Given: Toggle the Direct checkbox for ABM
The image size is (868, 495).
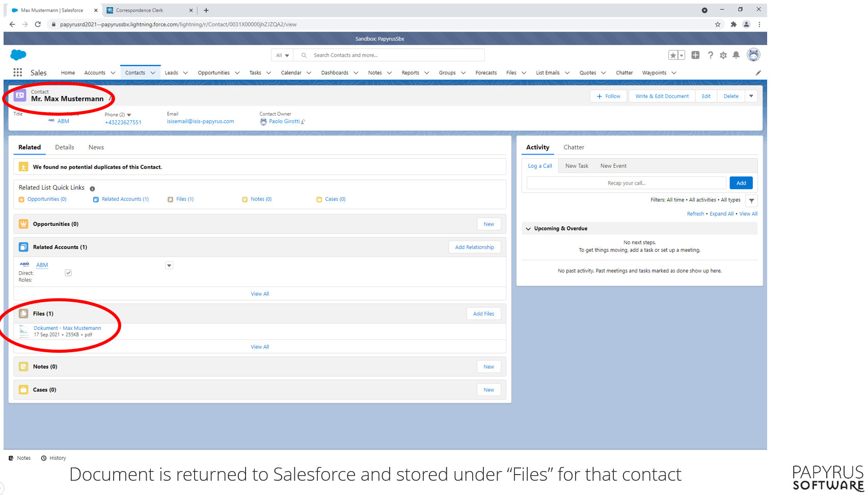Looking at the screenshot, I should click(x=68, y=273).
